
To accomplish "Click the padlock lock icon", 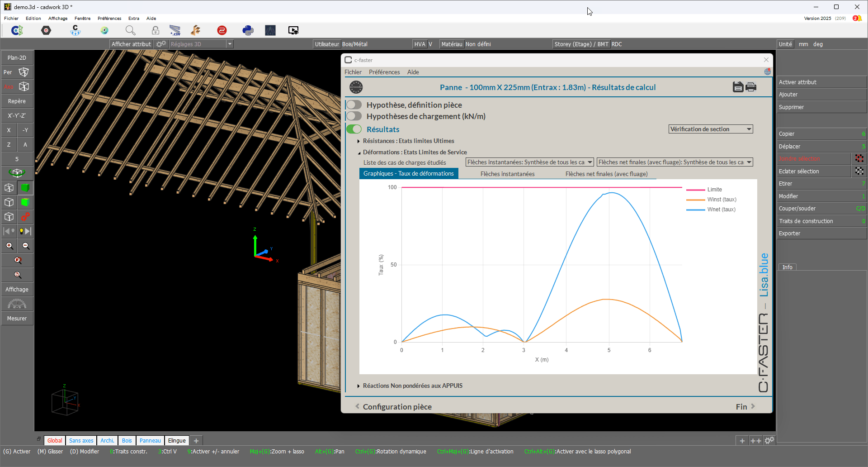I will click(x=156, y=30).
